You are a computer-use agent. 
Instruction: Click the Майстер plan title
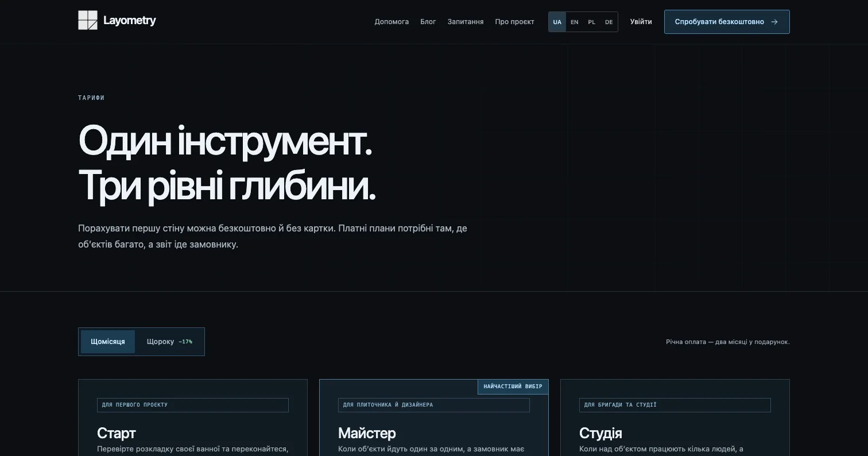click(x=367, y=432)
